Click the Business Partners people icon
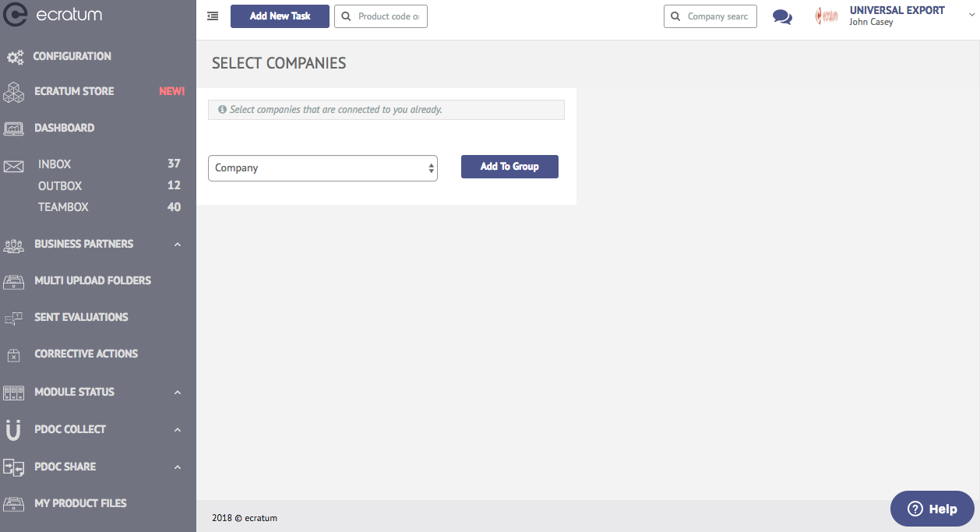 pyautogui.click(x=14, y=245)
